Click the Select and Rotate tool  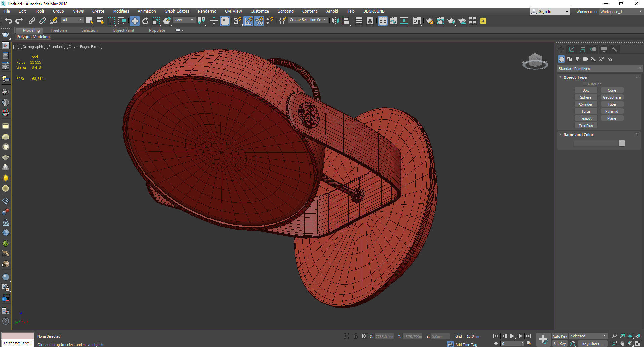pos(145,21)
